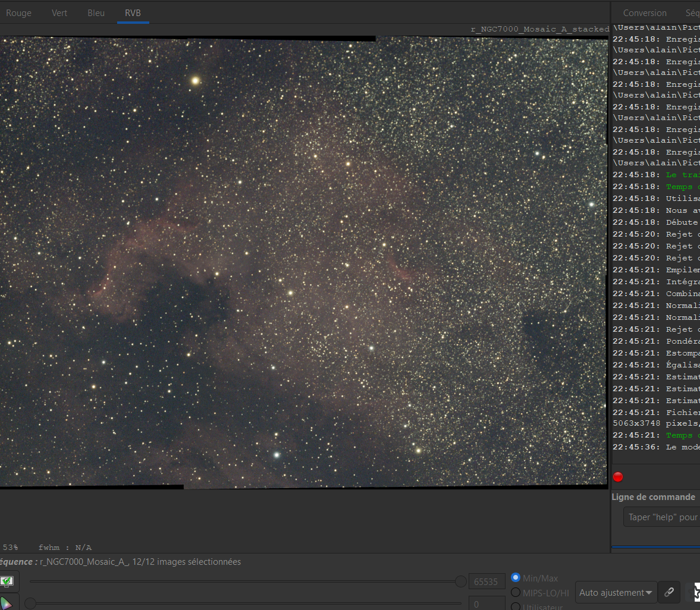
Task: Click the red stop circle under the console
Action: coord(618,477)
